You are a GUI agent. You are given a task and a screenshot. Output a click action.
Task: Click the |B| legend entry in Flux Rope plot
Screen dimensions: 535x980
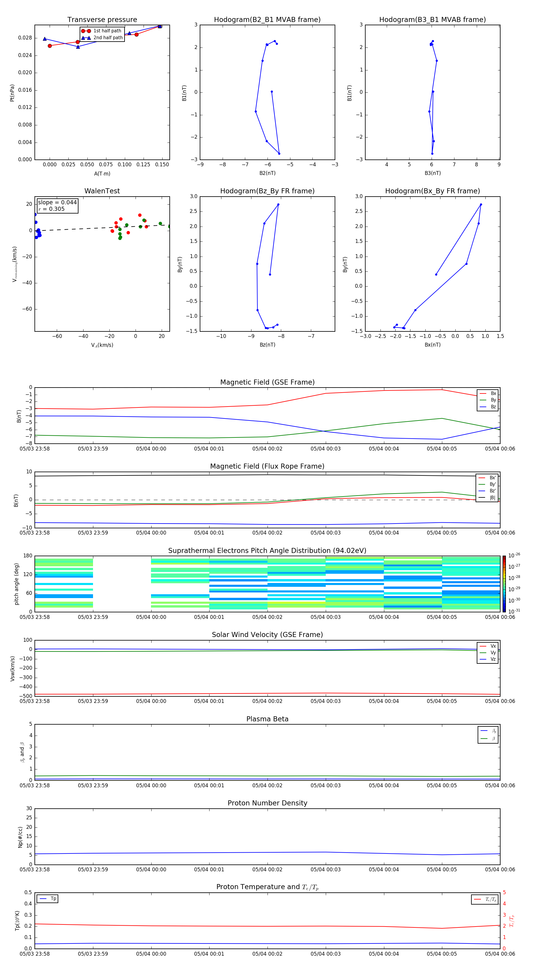click(x=487, y=498)
